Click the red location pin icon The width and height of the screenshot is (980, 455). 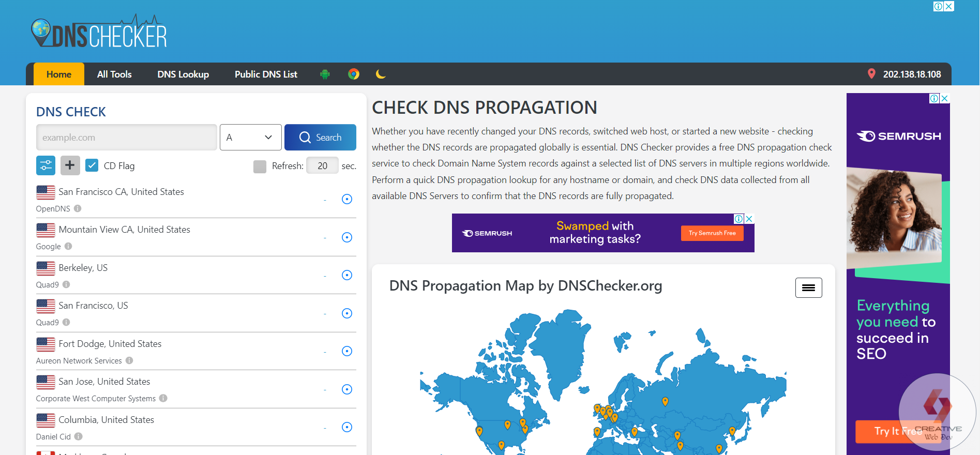point(871,74)
